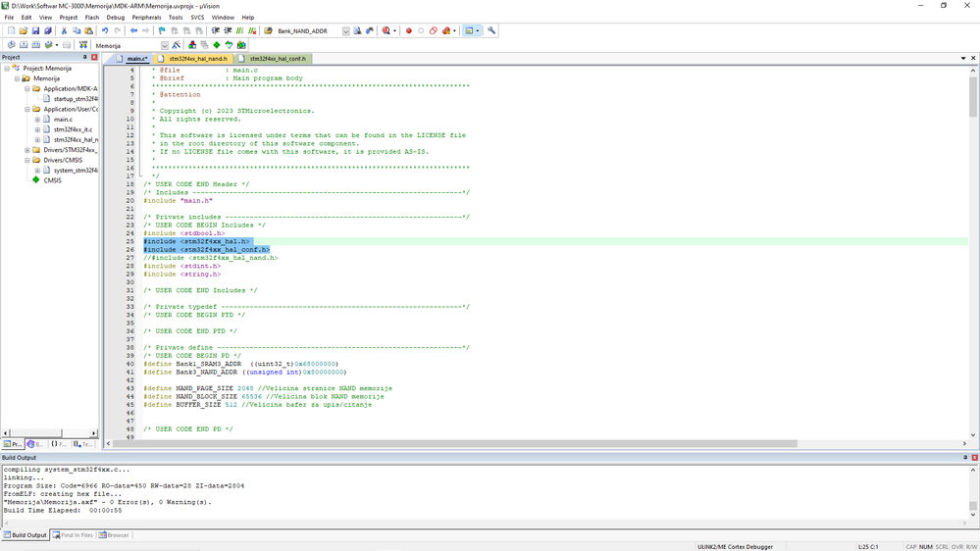Open the Memorija target dropdown
Image resolution: width=980 pixels, height=551 pixels.
click(165, 45)
